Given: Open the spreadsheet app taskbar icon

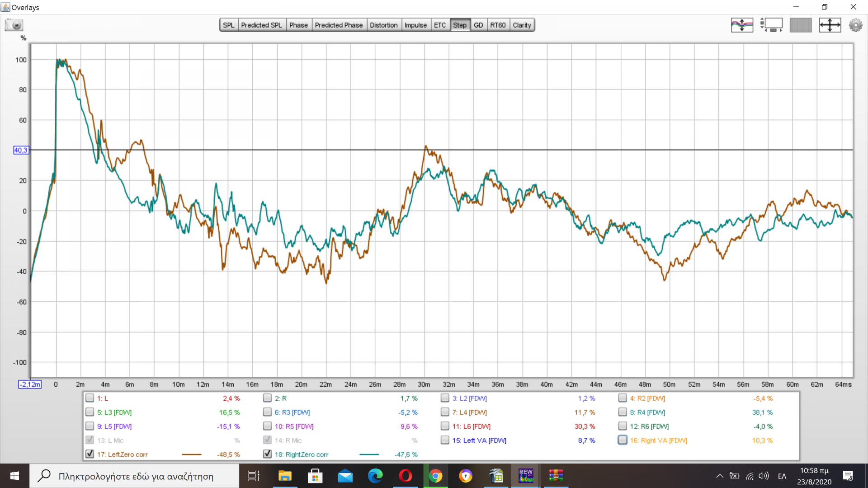Looking at the screenshot, I should coord(496,476).
